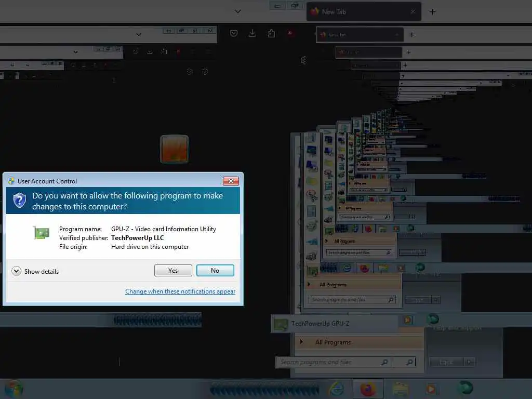Click the Pocket save icon in Firefox toolbar
532x399 pixels.
(x=234, y=33)
